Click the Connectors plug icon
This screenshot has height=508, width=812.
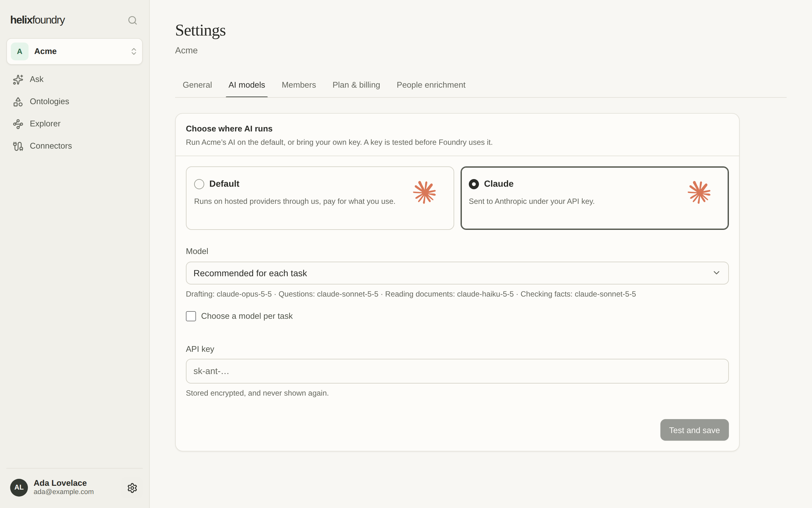(x=18, y=146)
